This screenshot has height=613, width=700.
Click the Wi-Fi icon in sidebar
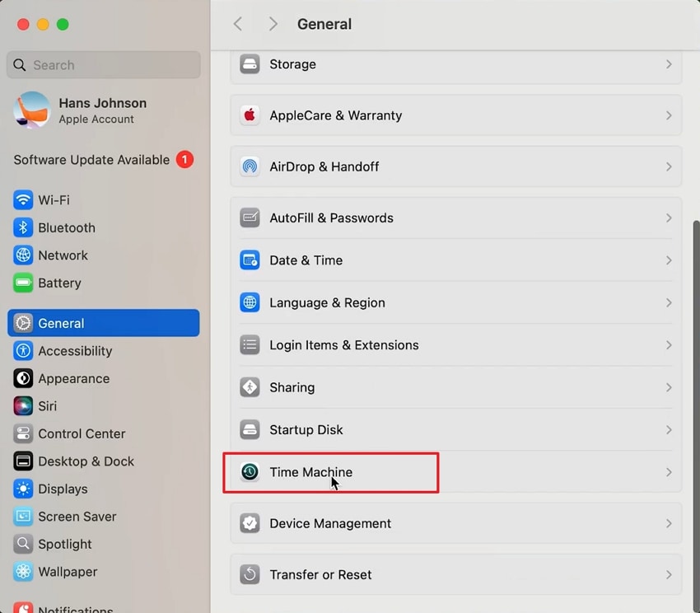23,200
